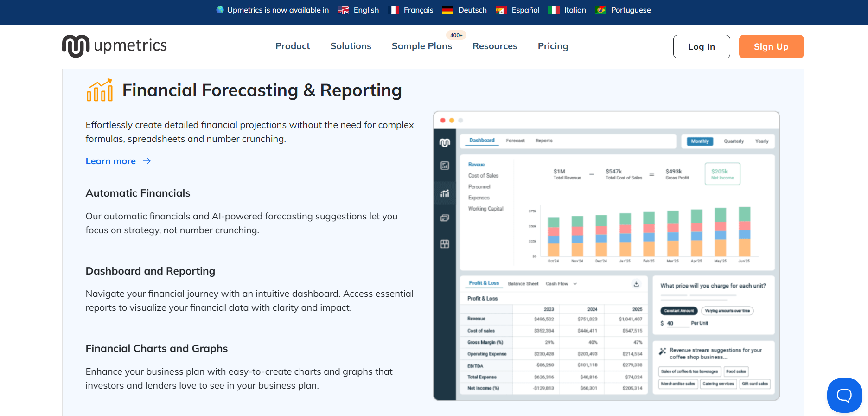Click the orange bar chart forecasting icon

click(x=100, y=90)
